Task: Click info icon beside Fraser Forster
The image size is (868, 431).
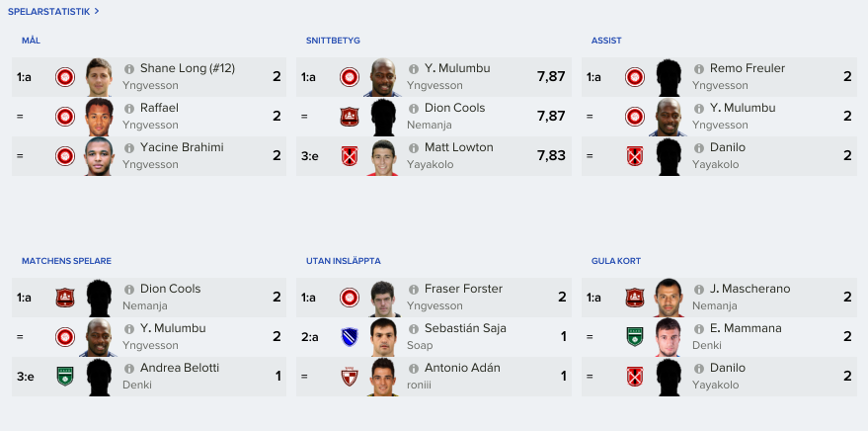Action: tap(414, 290)
